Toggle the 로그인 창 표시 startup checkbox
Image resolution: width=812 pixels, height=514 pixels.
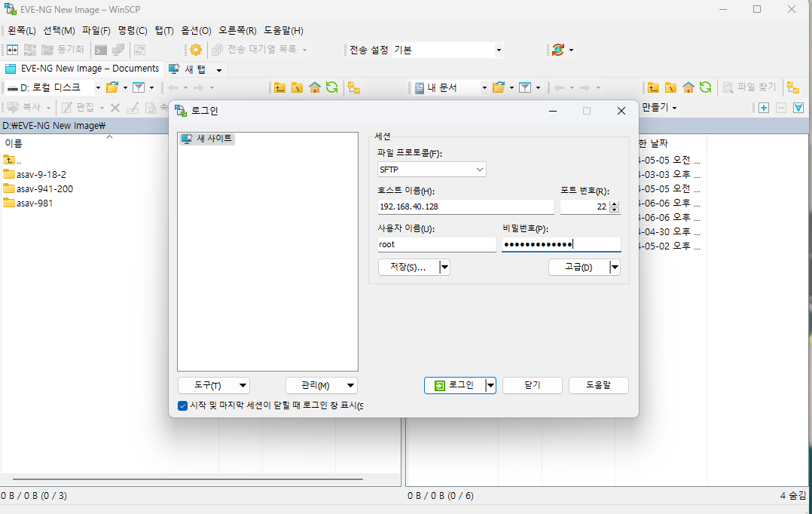click(182, 405)
